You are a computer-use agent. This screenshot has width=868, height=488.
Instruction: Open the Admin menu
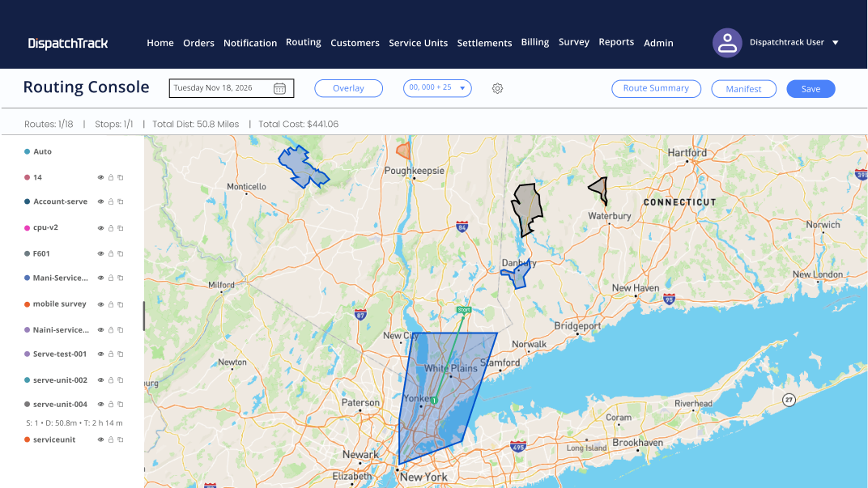coord(658,43)
